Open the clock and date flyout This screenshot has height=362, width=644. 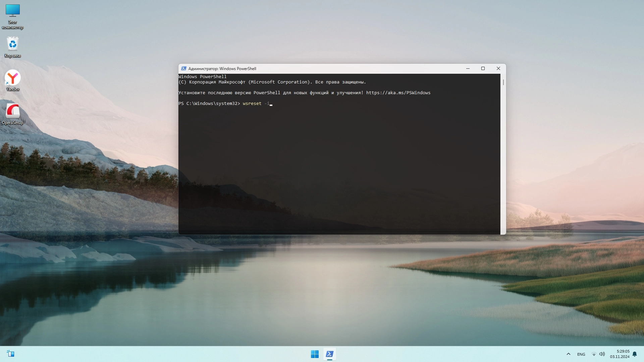tap(620, 354)
